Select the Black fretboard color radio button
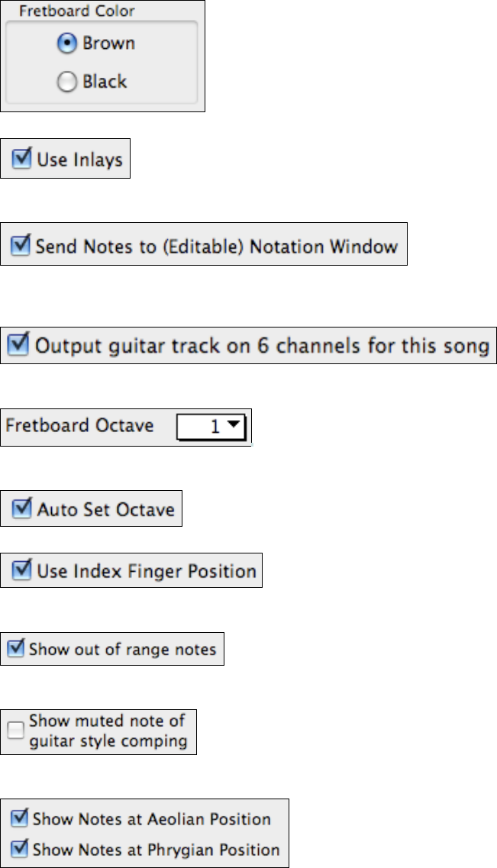 [x=67, y=82]
